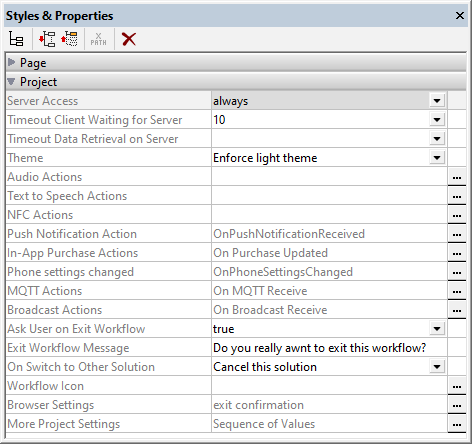The image size is (472, 444).
Task: Open the Theme dropdown arrow
Action: [437, 158]
